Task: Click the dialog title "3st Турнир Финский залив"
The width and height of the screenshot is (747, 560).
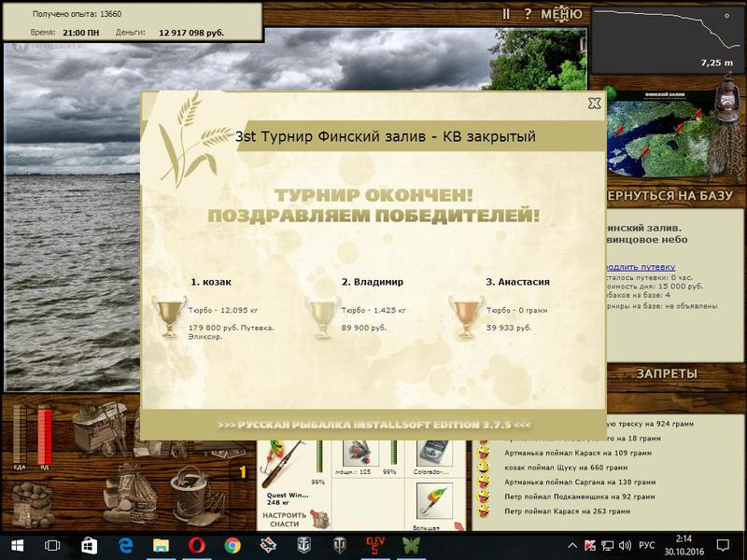Action: tap(331, 136)
